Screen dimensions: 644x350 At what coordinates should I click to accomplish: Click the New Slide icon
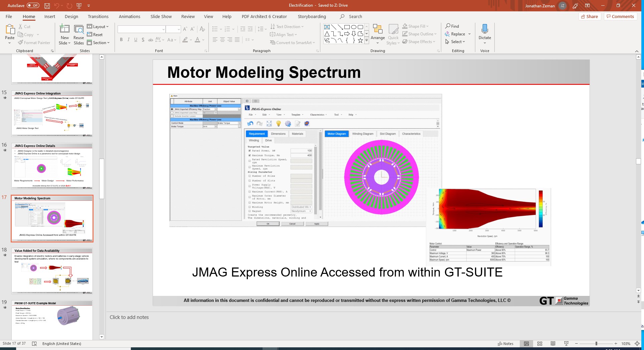pyautogui.click(x=64, y=29)
